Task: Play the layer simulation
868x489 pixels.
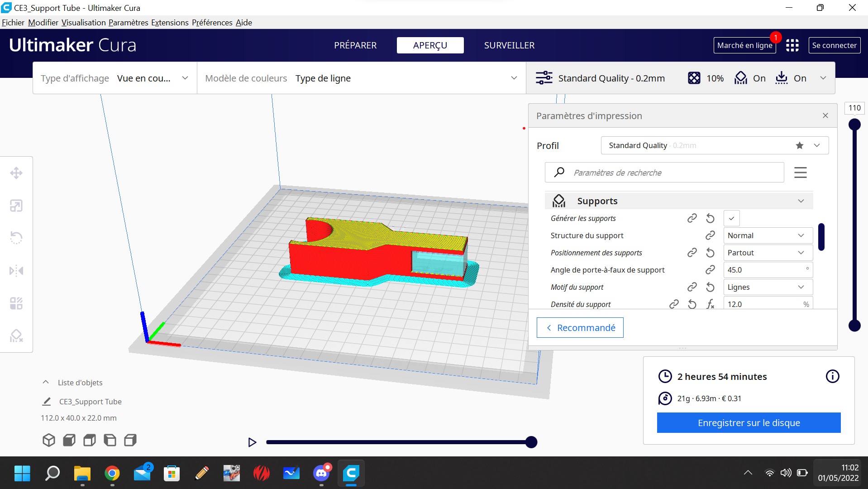Action: tap(252, 442)
